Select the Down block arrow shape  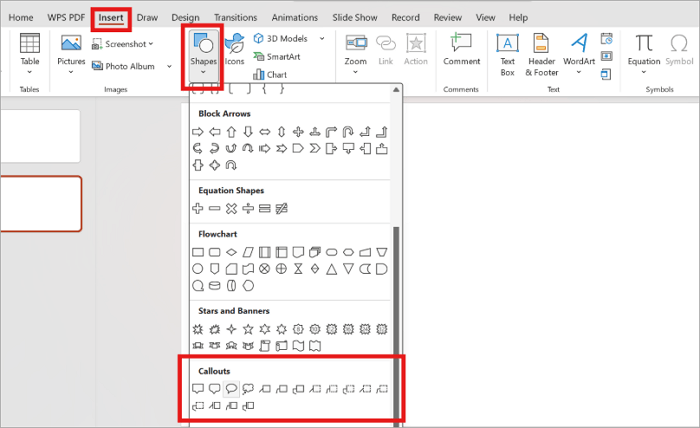(x=248, y=132)
